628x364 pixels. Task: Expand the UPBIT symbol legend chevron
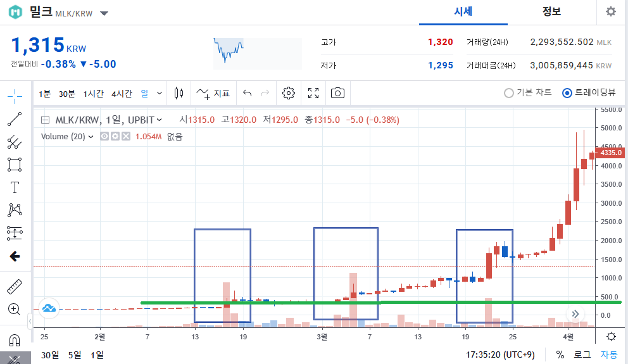point(160,120)
